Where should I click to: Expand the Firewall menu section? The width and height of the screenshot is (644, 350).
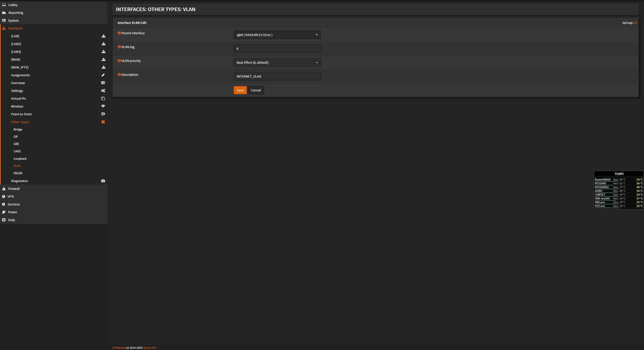(x=14, y=189)
